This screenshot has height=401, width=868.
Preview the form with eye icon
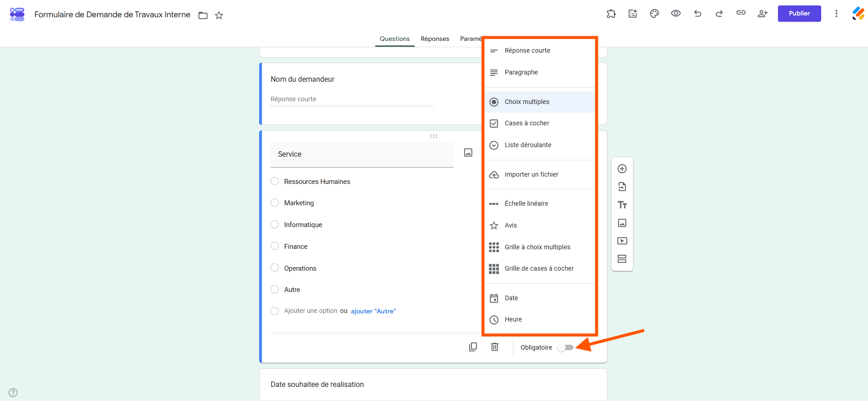[x=676, y=14]
